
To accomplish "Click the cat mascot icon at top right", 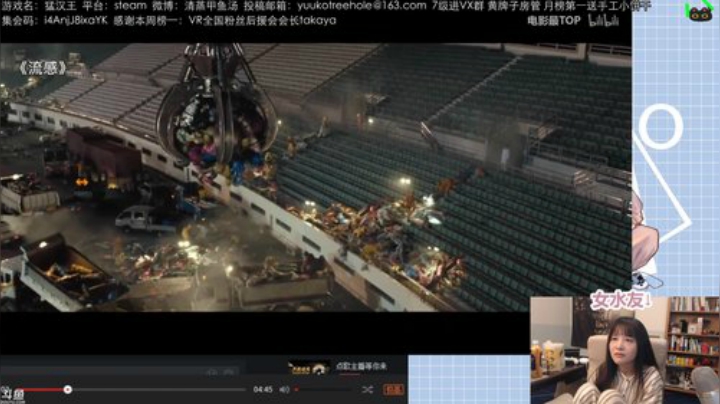I will click(699, 12).
